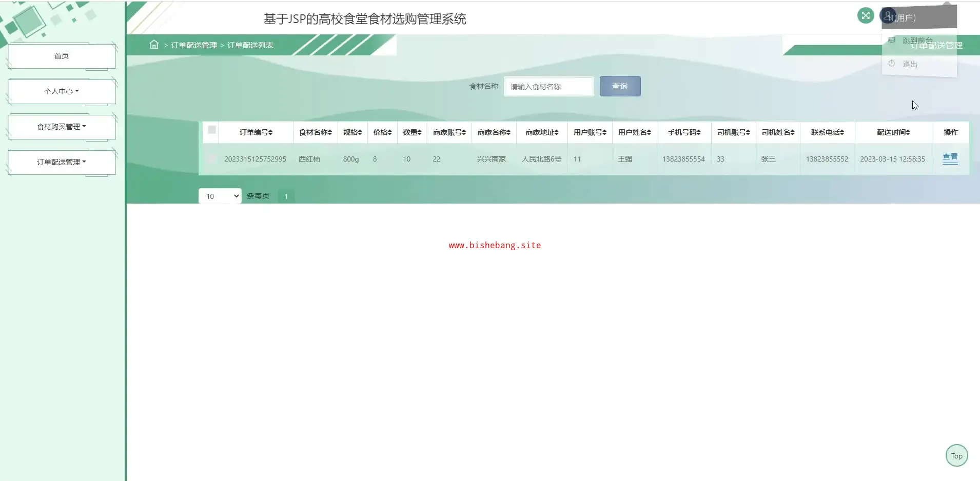Screen dimensions: 980x481
Task: Sort the table by 用户账号
Action: pyautogui.click(x=590, y=132)
